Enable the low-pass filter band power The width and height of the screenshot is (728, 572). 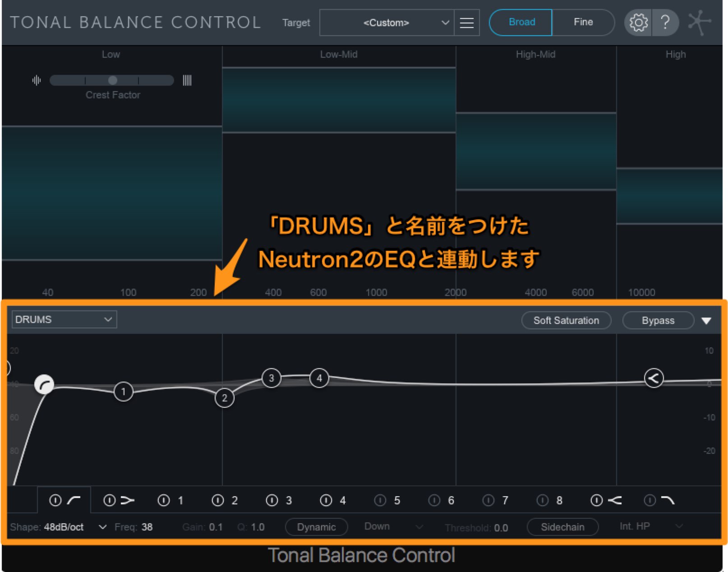[650, 500]
